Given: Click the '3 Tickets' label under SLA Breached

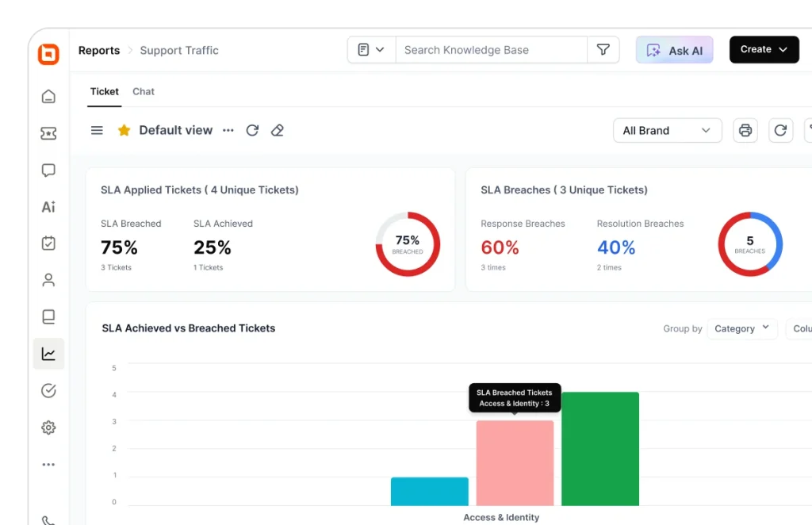Looking at the screenshot, I should (116, 268).
